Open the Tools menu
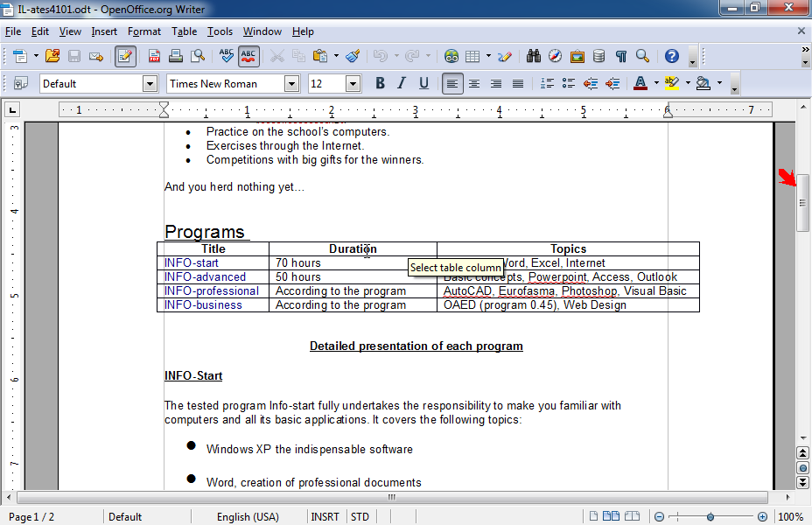The width and height of the screenshot is (812, 525). 220,31
